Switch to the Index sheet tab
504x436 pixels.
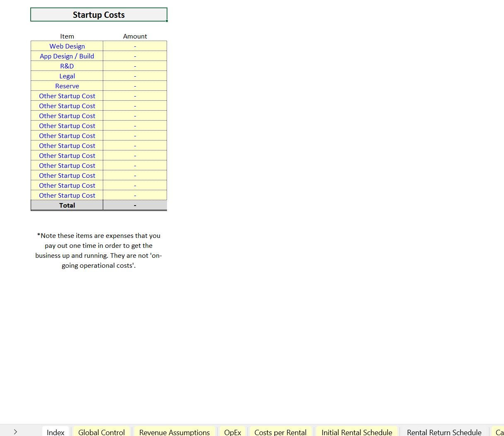(56, 432)
